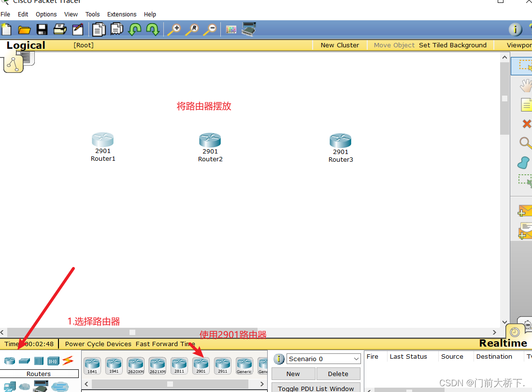Click the Copy icon in toolbar
This screenshot has height=392, width=532.
click(99, 29)
